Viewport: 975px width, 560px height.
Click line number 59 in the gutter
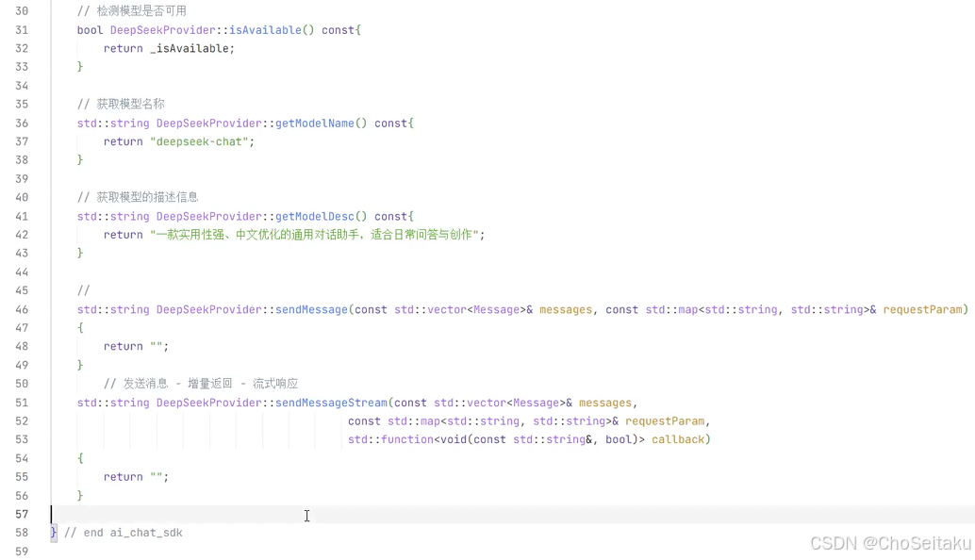click(22, 552)
